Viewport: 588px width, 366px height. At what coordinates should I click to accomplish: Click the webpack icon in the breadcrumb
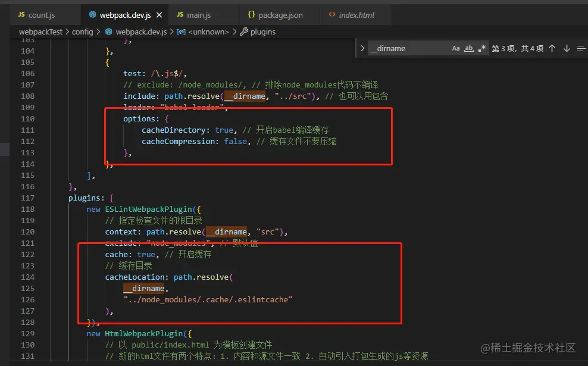coord(109,32)
